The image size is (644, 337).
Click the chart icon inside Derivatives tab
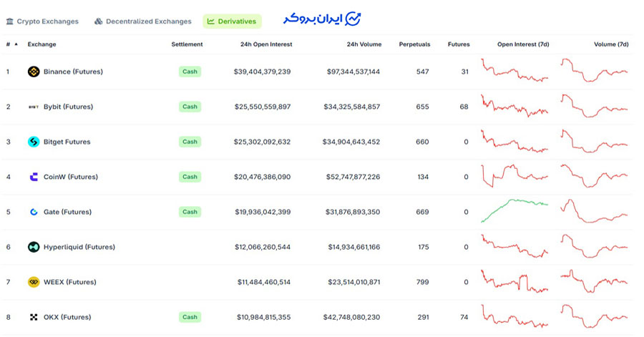click(x=210, y=21)
